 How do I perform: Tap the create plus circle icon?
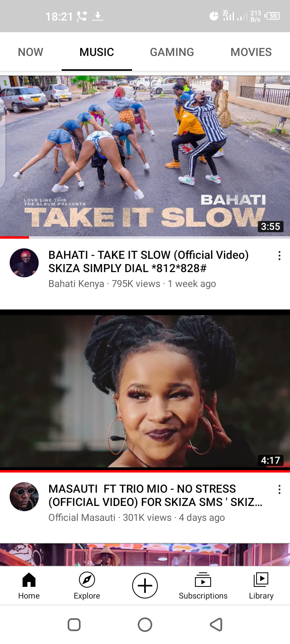145,586
